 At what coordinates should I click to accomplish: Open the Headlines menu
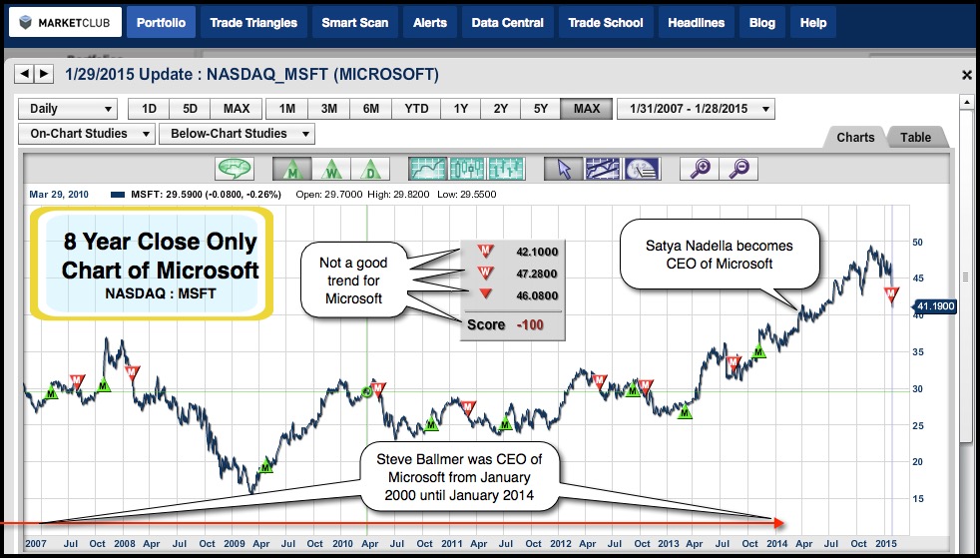(x=697, y=23)
